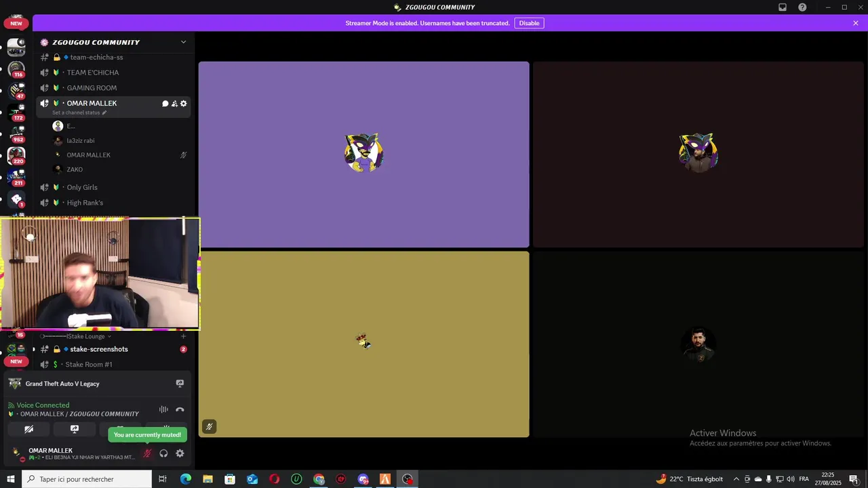Viewport: 868px width, 488px height.
Task: Set a channel status link
Action: coord(79,113)
